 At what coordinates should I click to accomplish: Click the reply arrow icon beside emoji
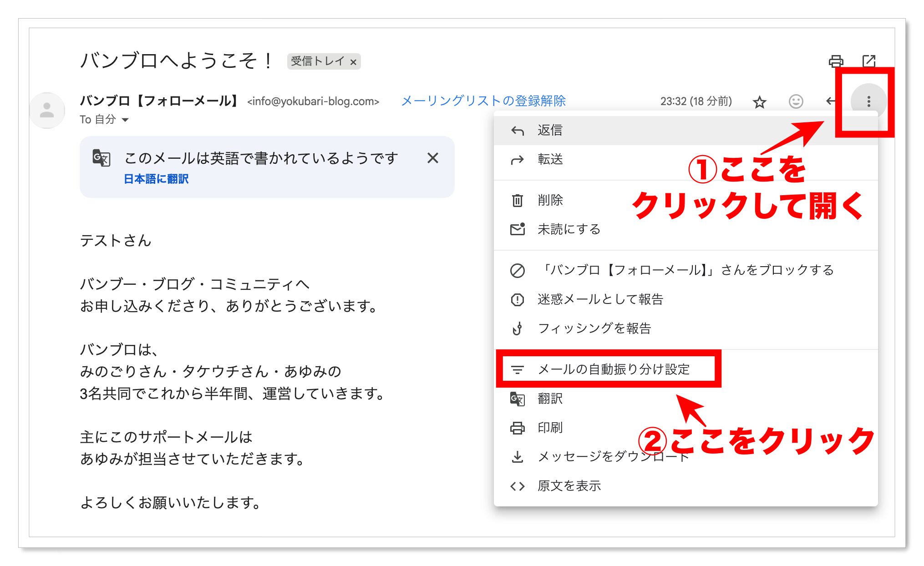coord(830,101)
